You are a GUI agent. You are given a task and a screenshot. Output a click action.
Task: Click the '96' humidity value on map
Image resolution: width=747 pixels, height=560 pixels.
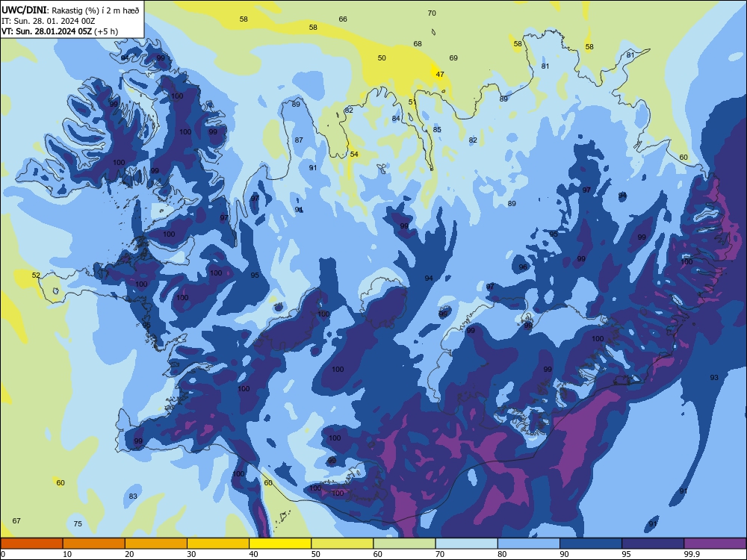tap(523, 267)
